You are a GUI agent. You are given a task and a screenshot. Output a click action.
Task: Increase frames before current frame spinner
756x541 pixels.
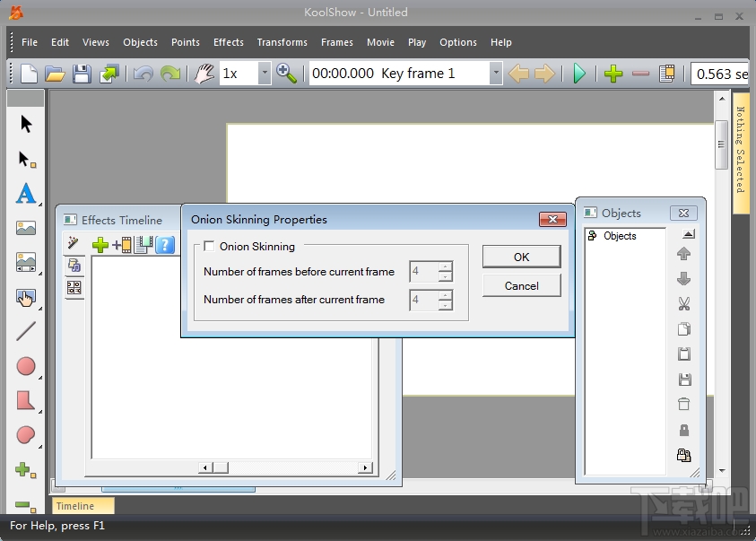[x=446, y=266]
